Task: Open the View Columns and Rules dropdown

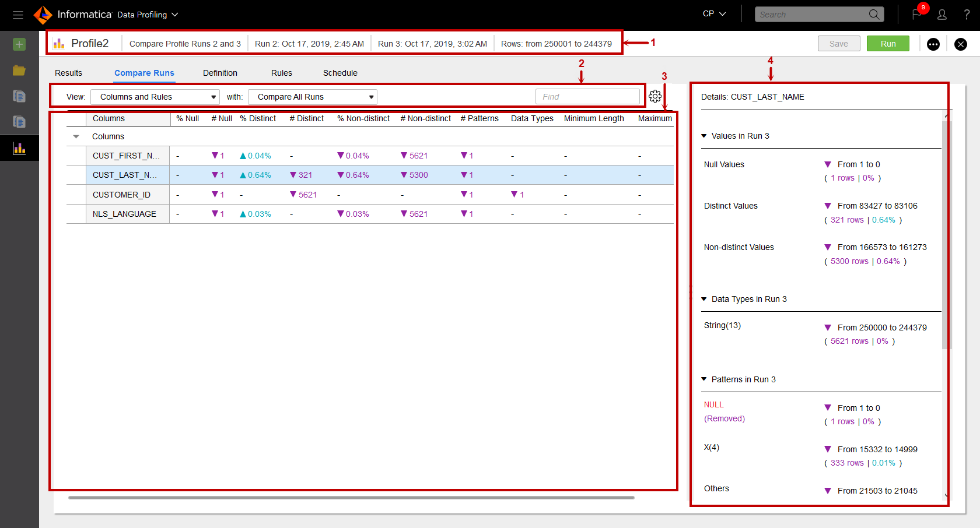Action: 155,97
